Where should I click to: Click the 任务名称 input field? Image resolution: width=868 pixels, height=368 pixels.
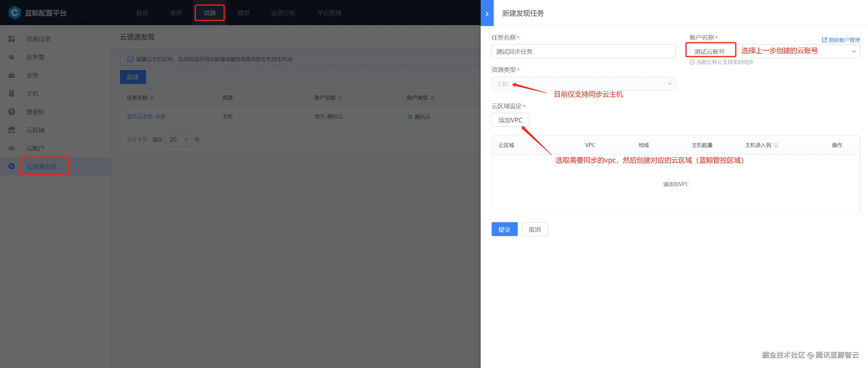[x=583, y=51]
